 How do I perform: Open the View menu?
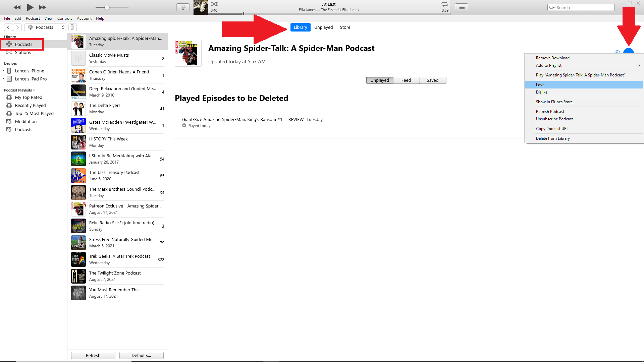tap(48, 18)
